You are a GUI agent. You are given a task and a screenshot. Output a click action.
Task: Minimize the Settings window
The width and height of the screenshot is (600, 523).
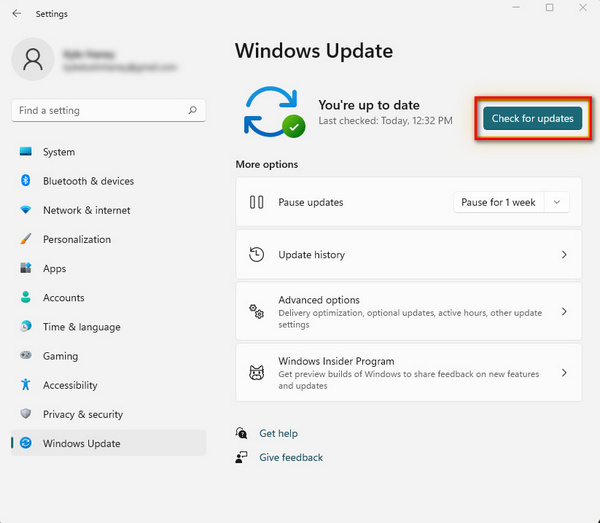(x=516, y=8)
